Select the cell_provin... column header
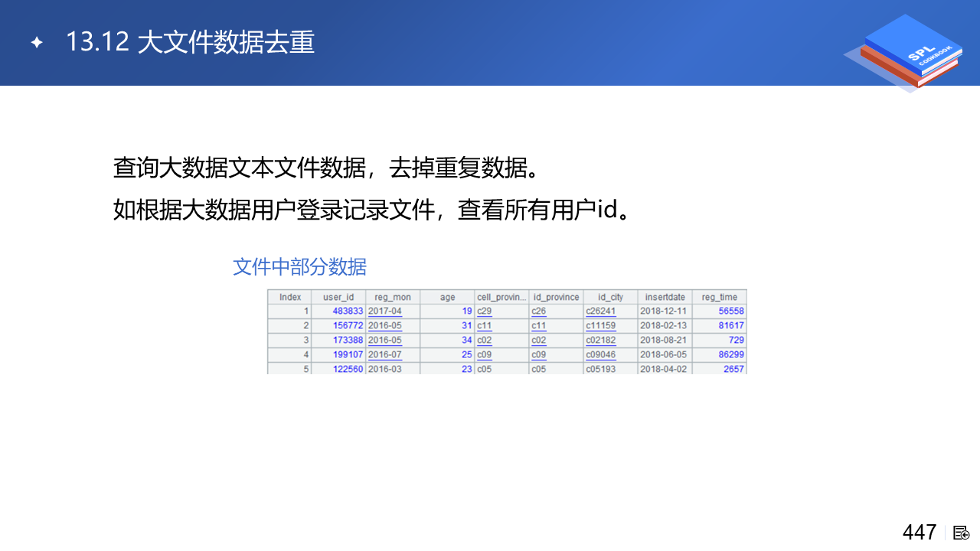This screenshot has height=551, width=980. click(501, 297)
